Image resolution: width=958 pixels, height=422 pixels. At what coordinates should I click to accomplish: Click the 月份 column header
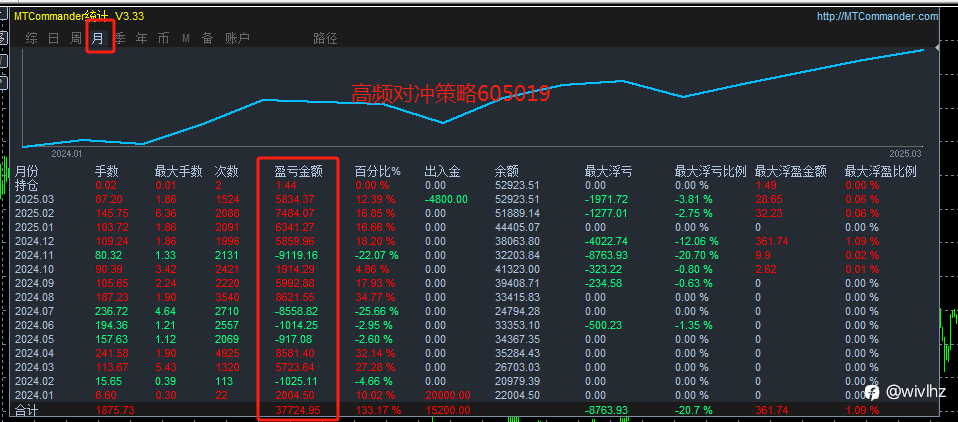coord(26,172)
